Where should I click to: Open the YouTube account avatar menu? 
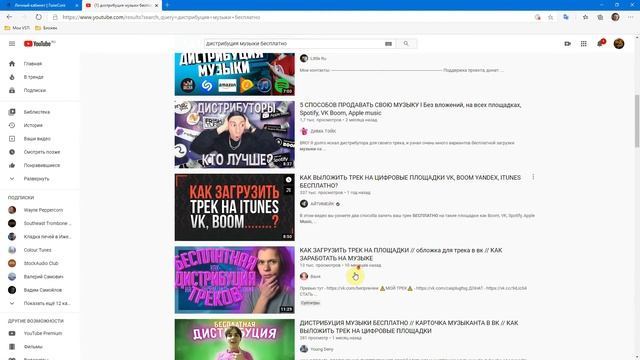pos(619,44)
